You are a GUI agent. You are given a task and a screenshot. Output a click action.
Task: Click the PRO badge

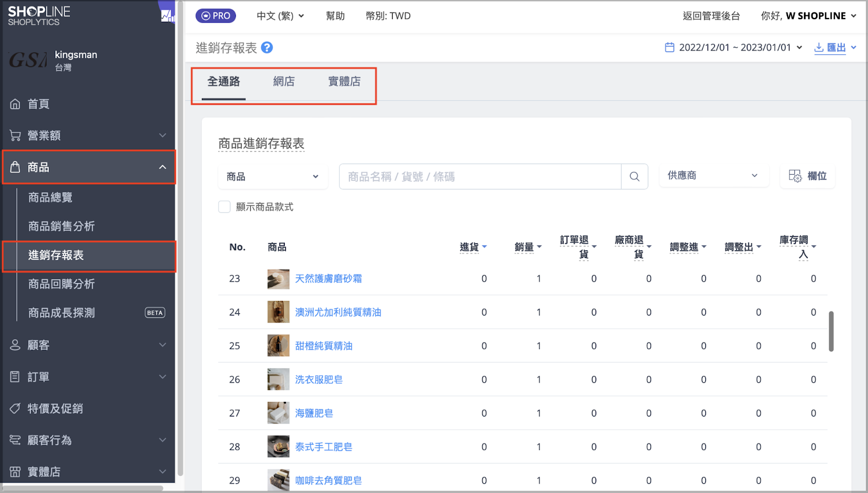pyautogui.click(x=216, y=16)
